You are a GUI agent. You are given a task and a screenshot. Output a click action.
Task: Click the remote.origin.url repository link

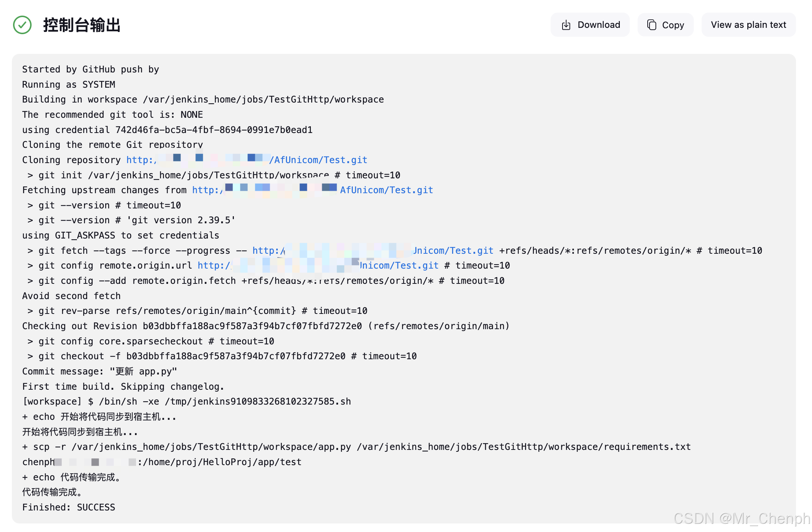click(x=399, y=266)
